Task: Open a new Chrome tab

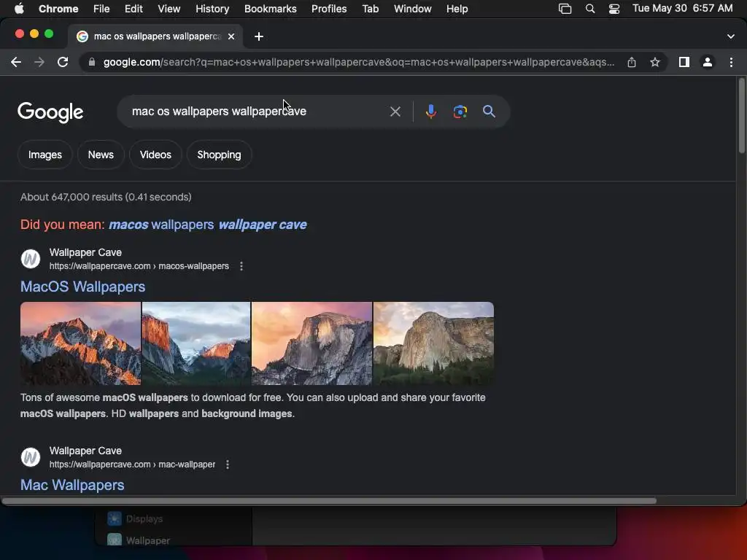Action: 259,36
